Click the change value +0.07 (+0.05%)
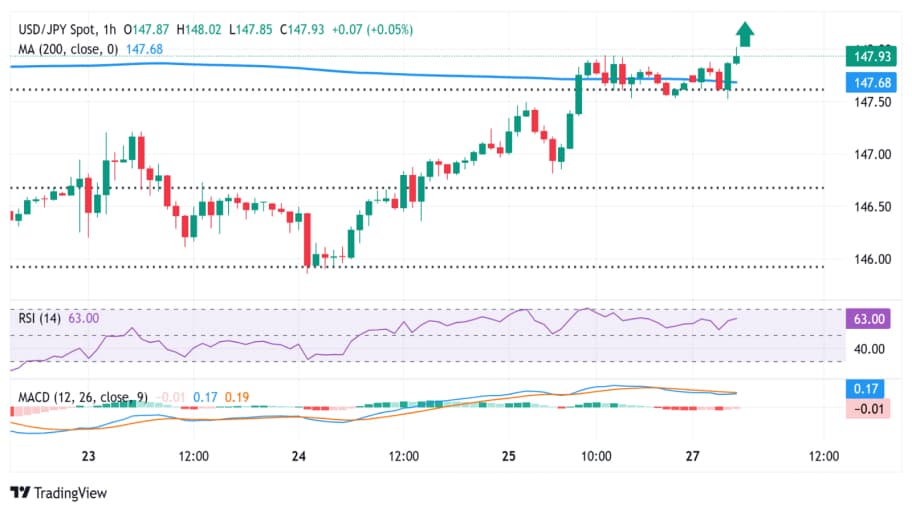The height and width of the screenshot is (513, 912). pos(372,29)
